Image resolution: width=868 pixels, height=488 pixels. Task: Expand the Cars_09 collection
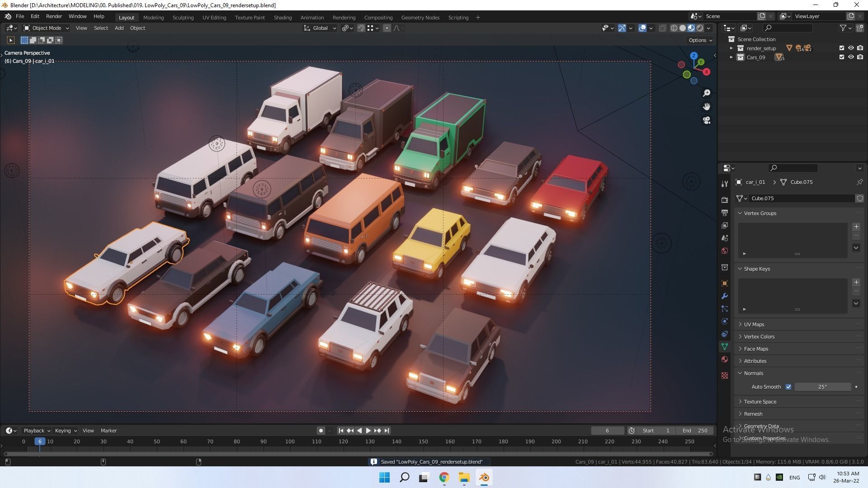(x=731, y=57)
